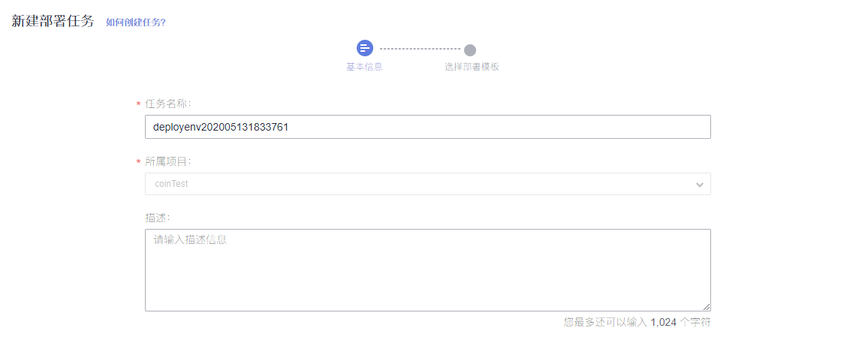The height and width of the screenshot is (358, 868).
Task: Select the 选择部署模板 step label
Action: 472,67
